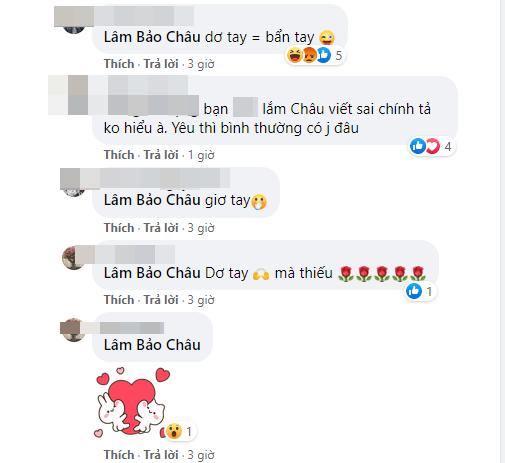Like the 'giơ tay' comment
Image resolution: width=505 pixels, height=463 pixels.
[119, 228]
